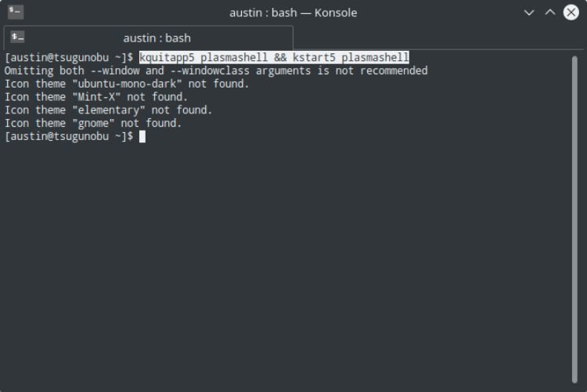Click the terminal icon on the bash tab
Screen dimensions: 587x392
[x=17, y=37]
